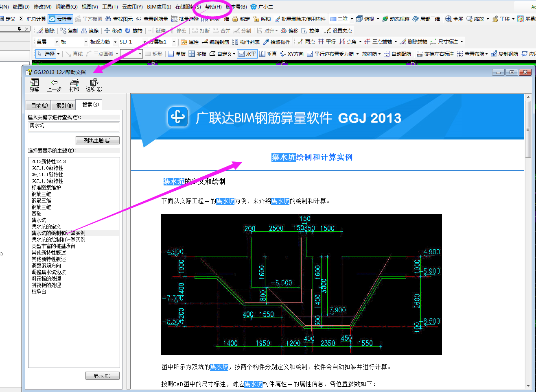
Task: Open the BIM应用(I) menu
Action: [x=159, y=7]
